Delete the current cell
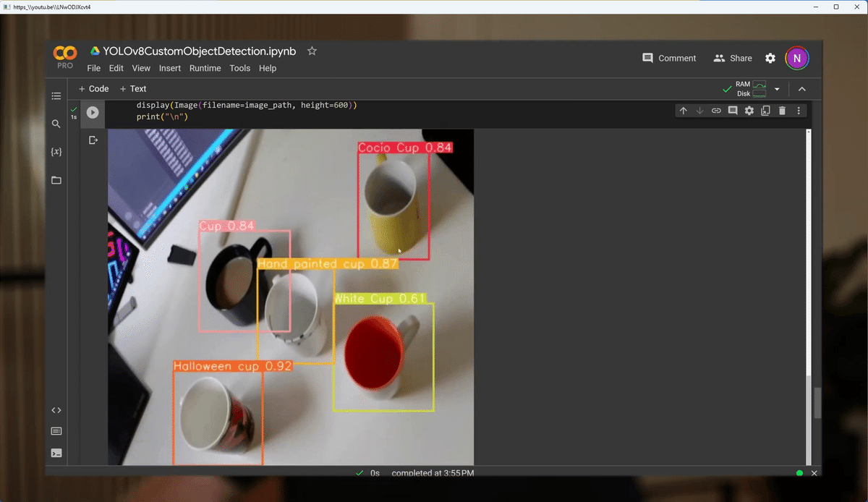 782,110
